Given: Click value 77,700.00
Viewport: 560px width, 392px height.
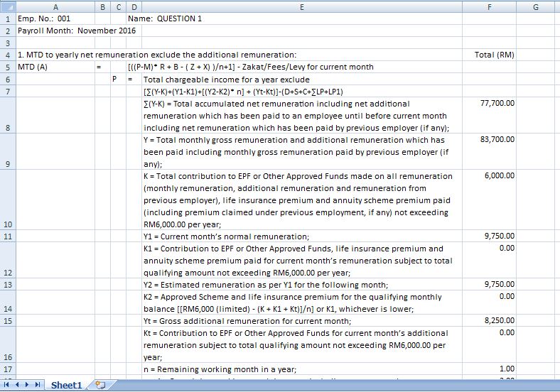Looking at the screenshot, I should (x=489, y=115).
